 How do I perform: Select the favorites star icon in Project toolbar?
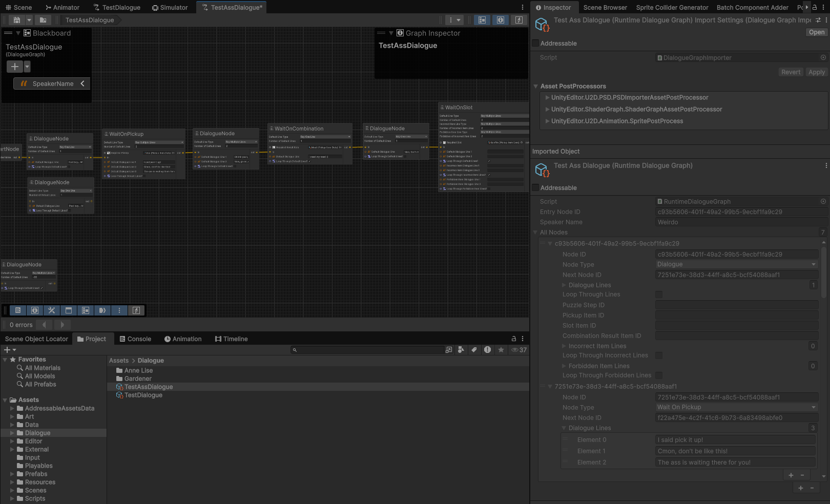pyautogui.click(x=501, y=350)
